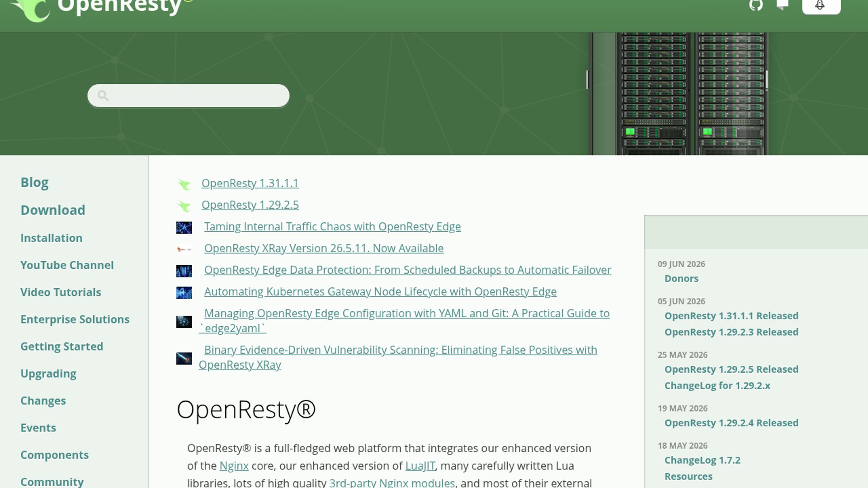Click hummingbird icon beside OpenResty 1.29.2.5
The height and width of the screenshot is (488, 868).
point(184,206)
